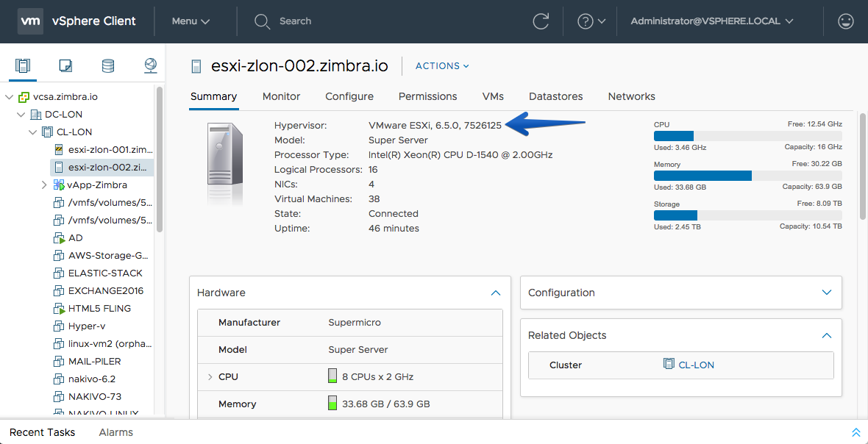Select the DC-LON datacenter icon
Screen dimensions: 868x444
coord(35,115)
